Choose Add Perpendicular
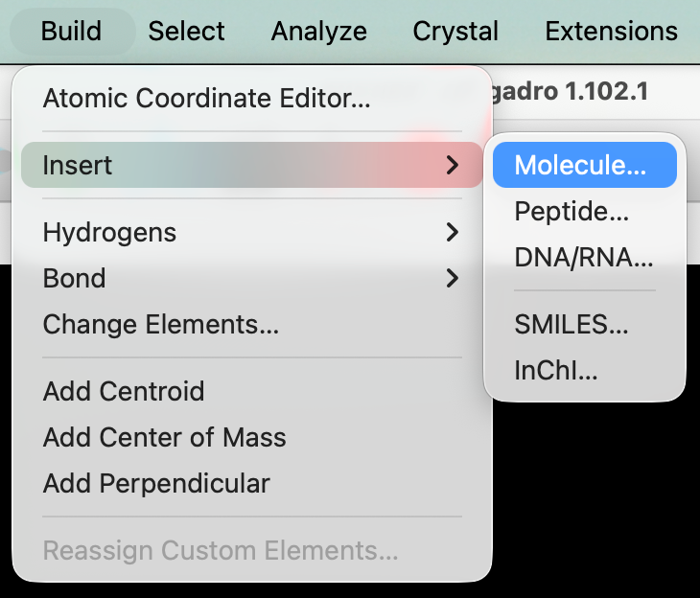 [x=156, y=483]
